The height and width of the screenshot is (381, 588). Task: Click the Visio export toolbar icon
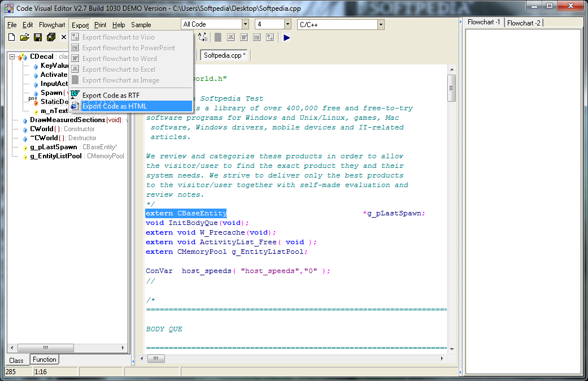[x=270, y=37]
